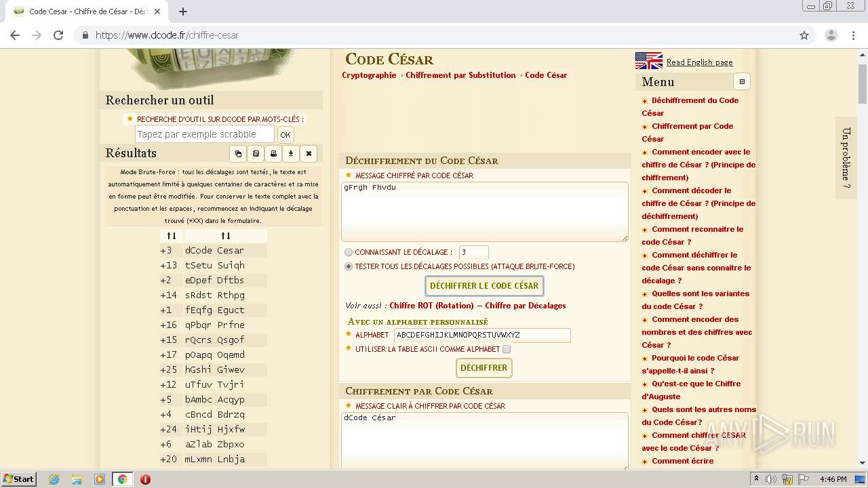Viewport: 868px width, 488px height.
Task: Open 'Cryptographie' breadcrumb link
Action: click(369, 75)
